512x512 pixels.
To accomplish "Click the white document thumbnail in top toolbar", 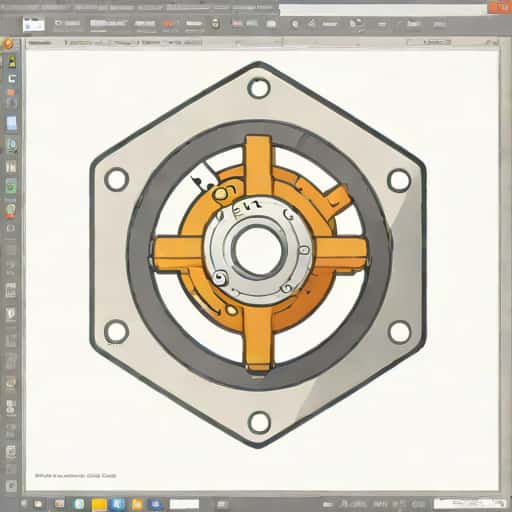I will [34, 25].
